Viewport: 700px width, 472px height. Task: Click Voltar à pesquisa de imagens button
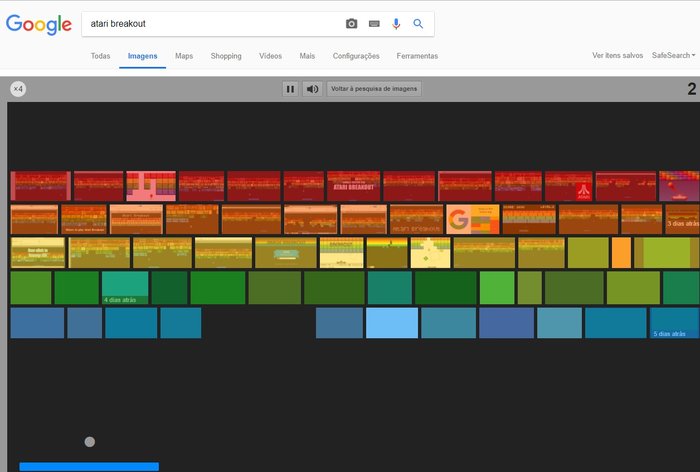(374, 89)
